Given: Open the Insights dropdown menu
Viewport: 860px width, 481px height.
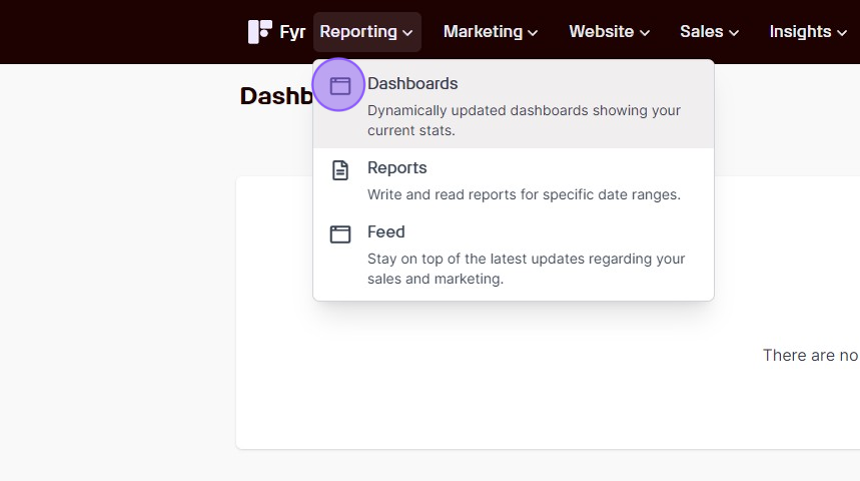Looking at the screenshot, I should click(808, 32).
